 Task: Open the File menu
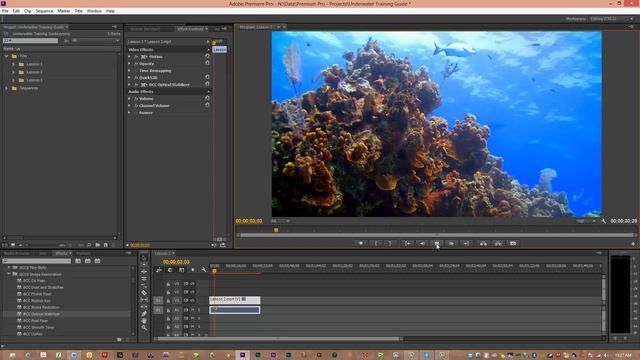pyautogui.click(x=5, y=11)
